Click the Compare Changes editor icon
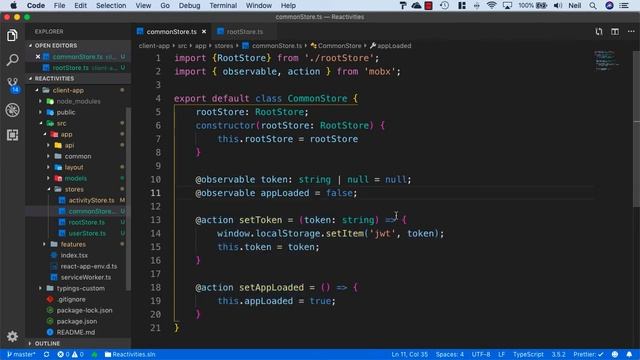The height and width of the screenshot is (360, 640). [x=598, y=31]
